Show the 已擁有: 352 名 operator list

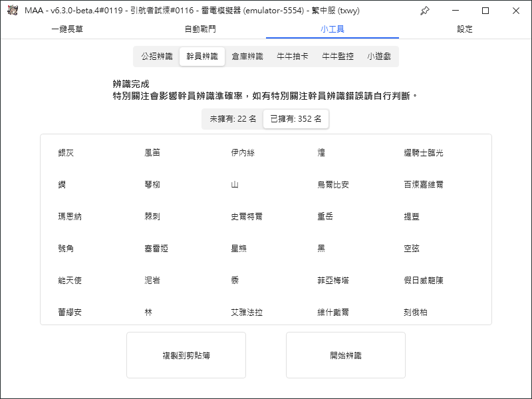[296, 119]
